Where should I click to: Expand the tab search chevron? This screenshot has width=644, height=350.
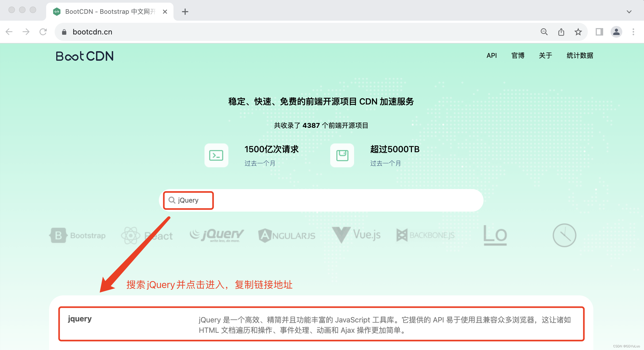(x=629, y=12)
